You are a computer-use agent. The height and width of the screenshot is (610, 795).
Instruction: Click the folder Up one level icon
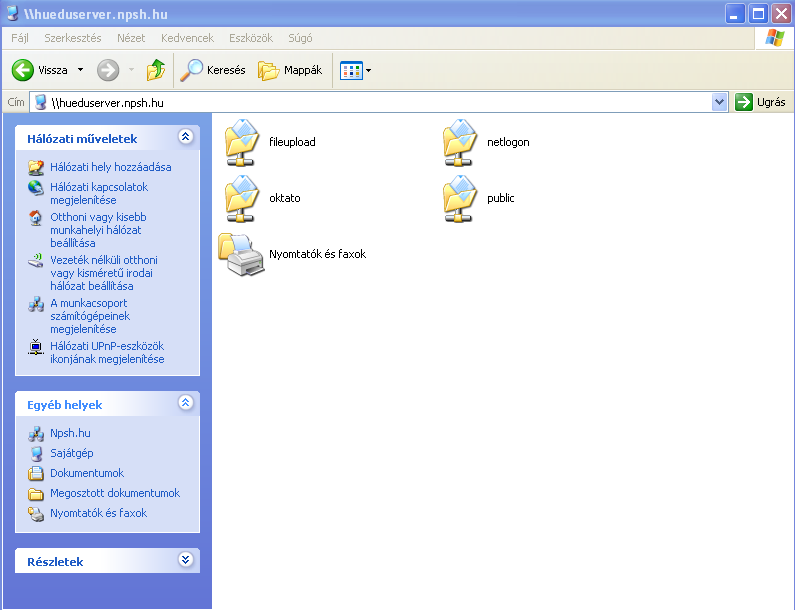point(156,70)
